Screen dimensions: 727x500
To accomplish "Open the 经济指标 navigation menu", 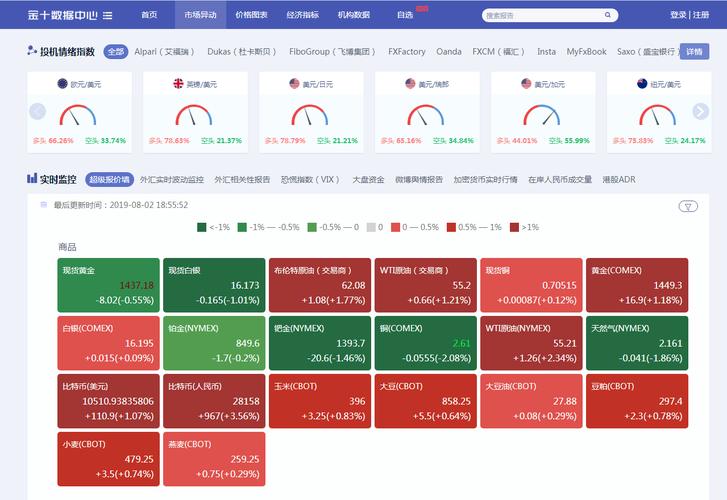I will tap(302, 15).
